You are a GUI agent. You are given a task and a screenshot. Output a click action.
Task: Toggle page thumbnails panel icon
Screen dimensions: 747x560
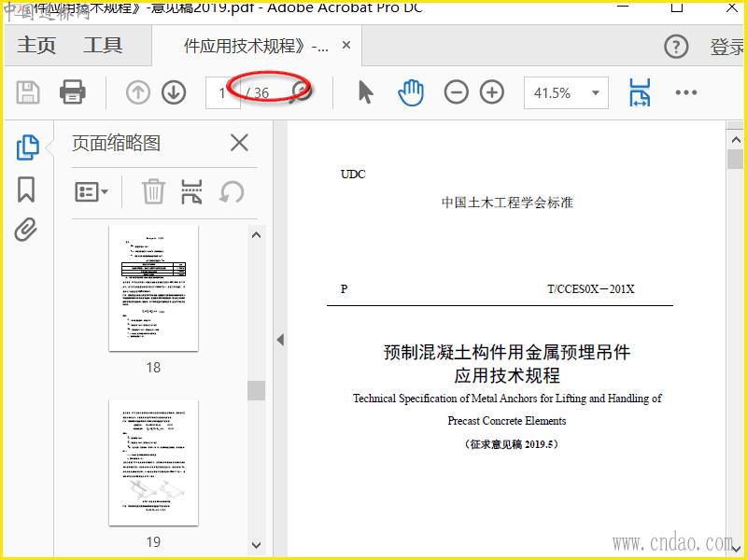coord(28,147)
